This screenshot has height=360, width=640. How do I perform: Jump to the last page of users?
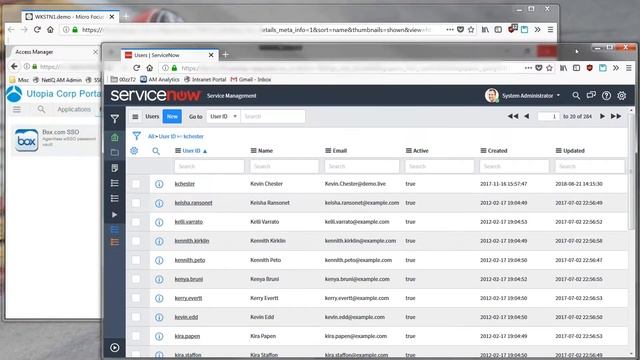(x=616, y=116)
